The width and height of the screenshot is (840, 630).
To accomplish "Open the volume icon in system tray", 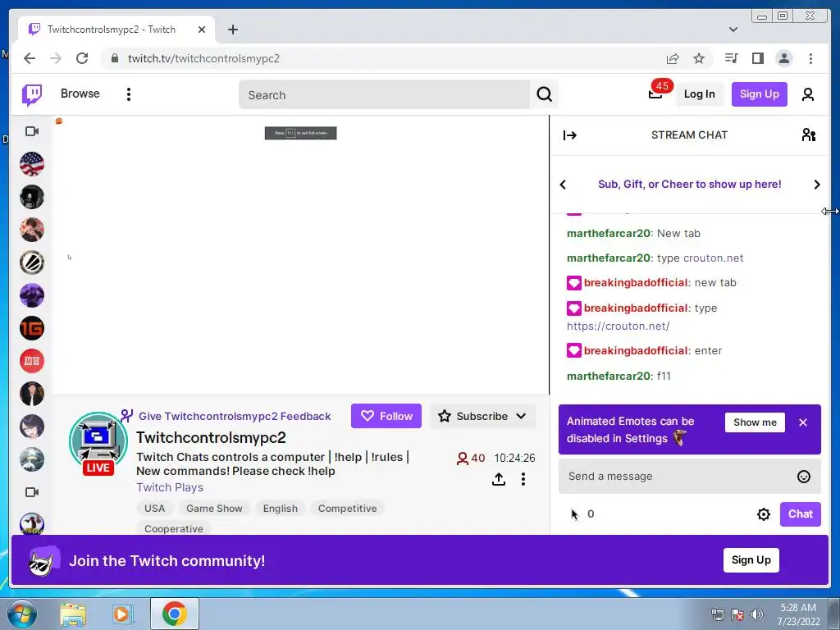I will click(x=757, y=614).
